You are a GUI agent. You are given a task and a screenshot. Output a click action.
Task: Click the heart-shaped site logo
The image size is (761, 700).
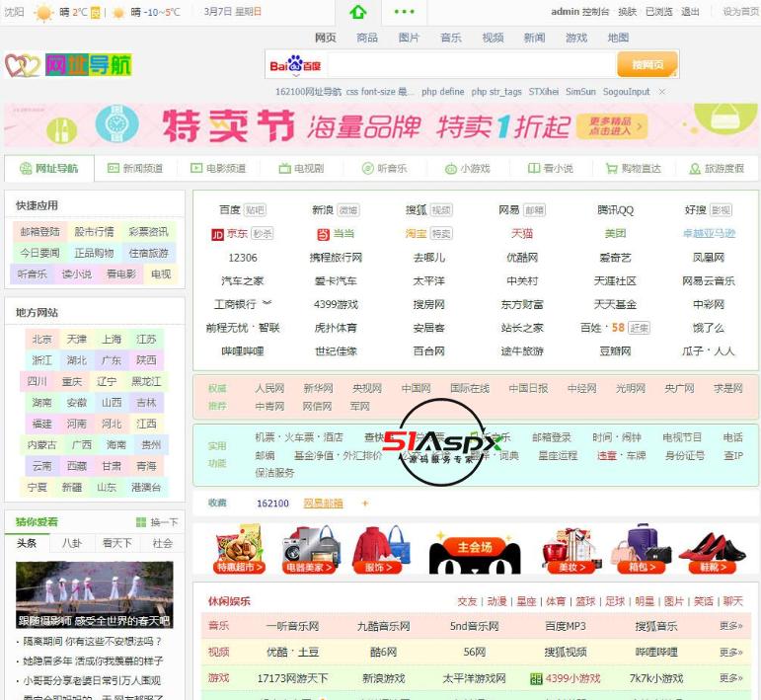pyautogui.click(x=23, y=65)
